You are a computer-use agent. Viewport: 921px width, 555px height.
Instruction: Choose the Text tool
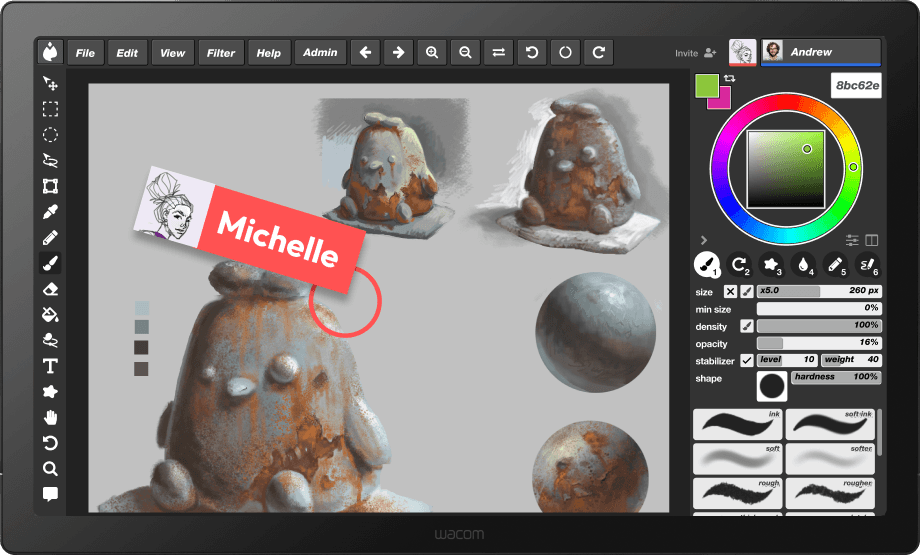point(50,366)
